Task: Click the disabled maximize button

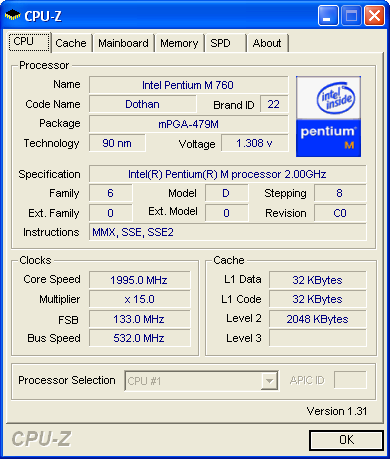Action: point(351,15)
